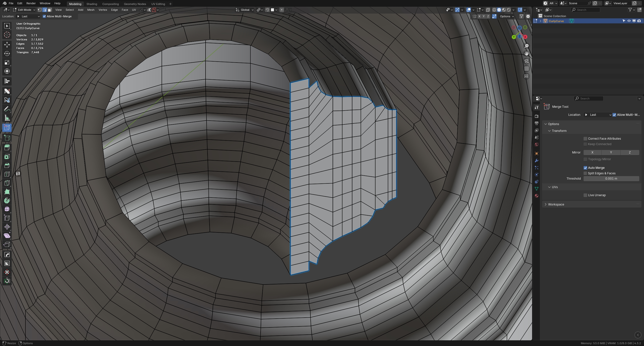Select the Loop Cut tool

(7, 174)
